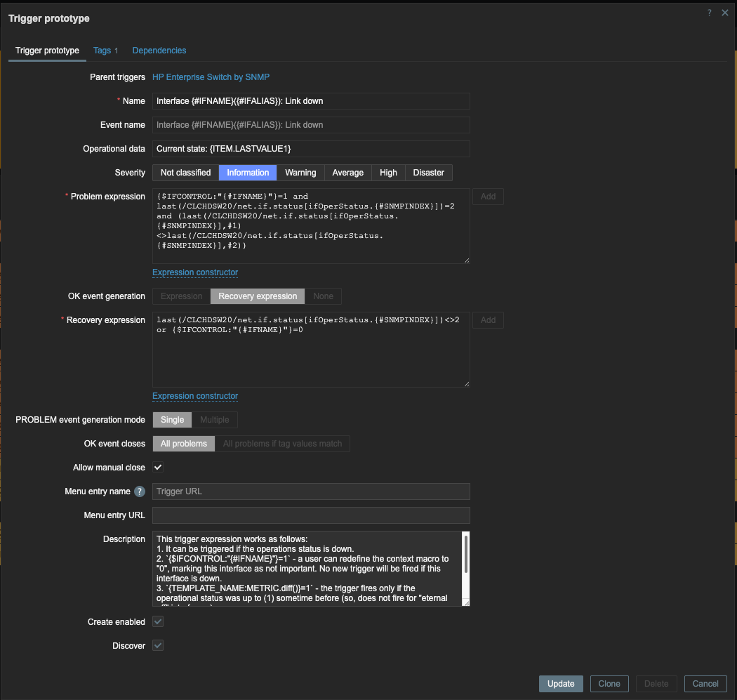The width and height of the screenshot is (737, 700).
Task: Choose Warning severity
Action: [x=300, y=173]
